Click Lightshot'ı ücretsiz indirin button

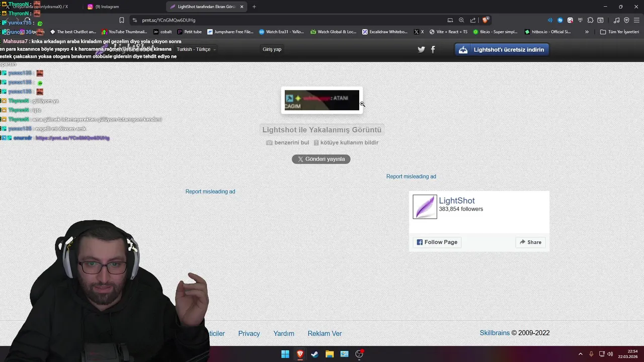[x=502, y=49]
